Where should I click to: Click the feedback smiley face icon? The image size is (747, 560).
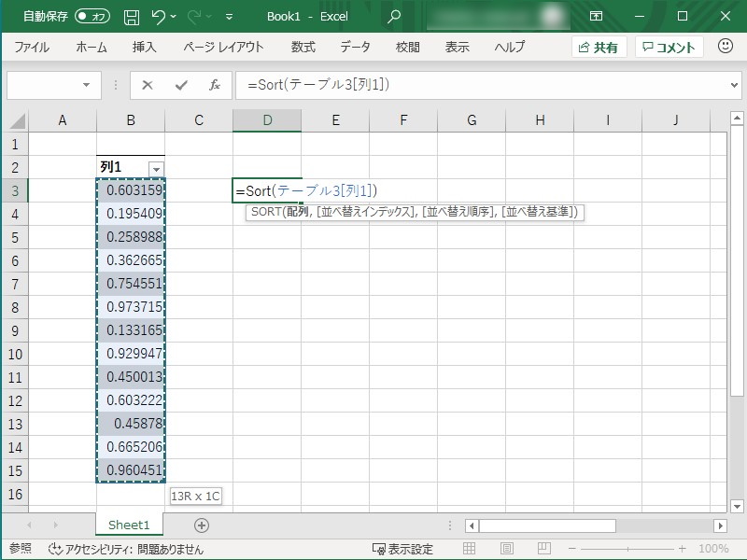click(x=726, y=46)
